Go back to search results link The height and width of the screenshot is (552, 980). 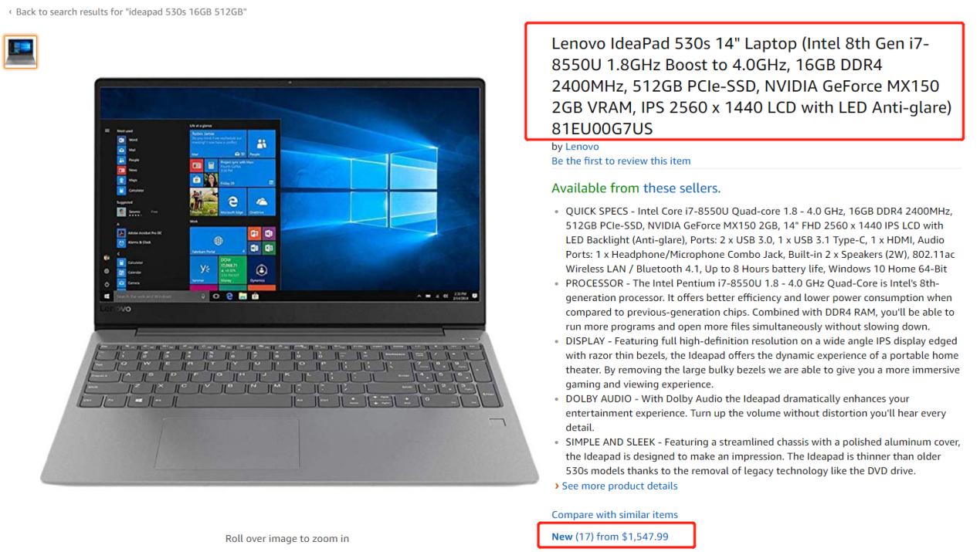click(x=127, y=12)
